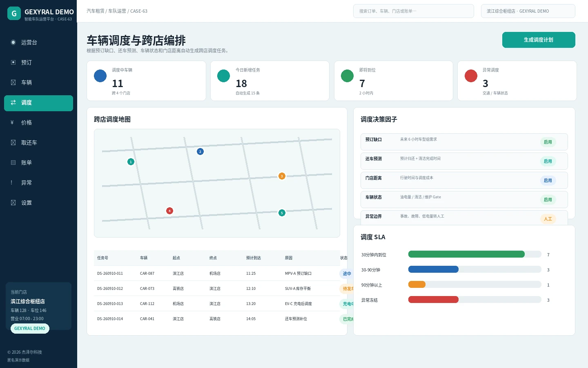This screenshot has width=588, height=368.
Task: Click the 30分钟内到位 green progress bar
Action: coord(466,254)
